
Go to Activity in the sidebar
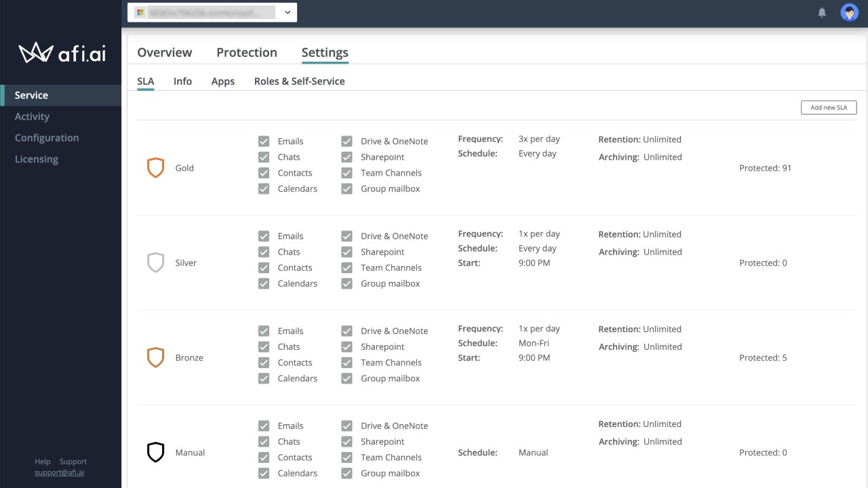(x=32, y=117)
